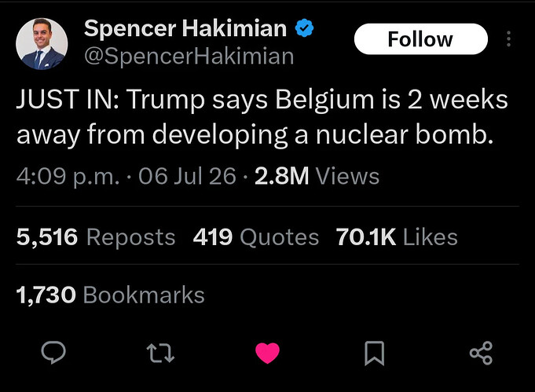View the 70.1K Likes list

[397, 237]
